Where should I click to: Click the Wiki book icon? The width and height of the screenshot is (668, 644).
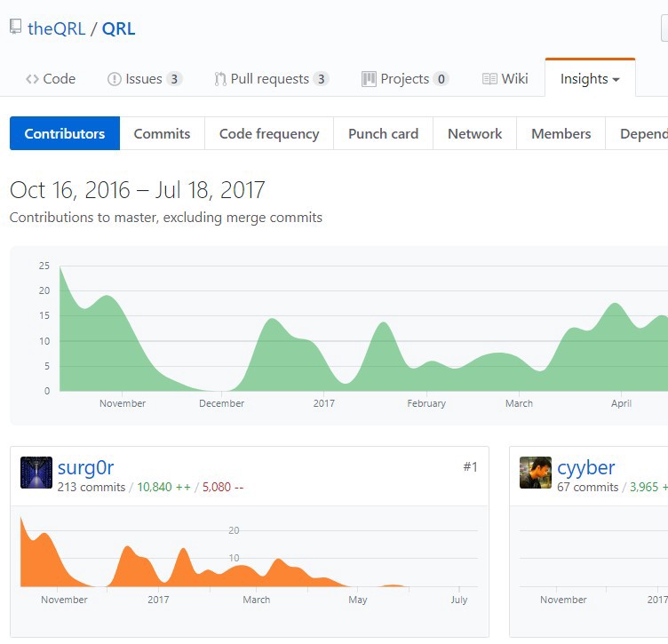[489, 79]
